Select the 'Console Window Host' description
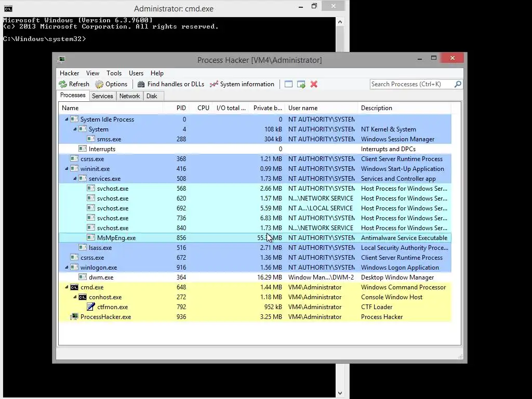This screenshot has height=399, width=532. coord(392,297)
